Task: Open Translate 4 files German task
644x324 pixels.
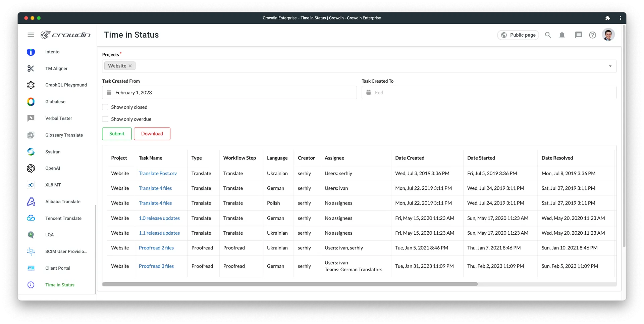Action: 155,188
